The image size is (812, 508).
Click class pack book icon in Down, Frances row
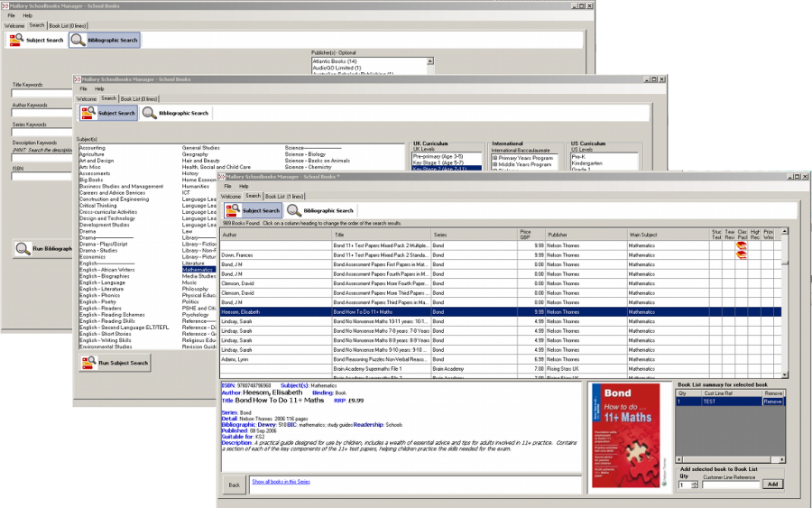pos(742,254)
